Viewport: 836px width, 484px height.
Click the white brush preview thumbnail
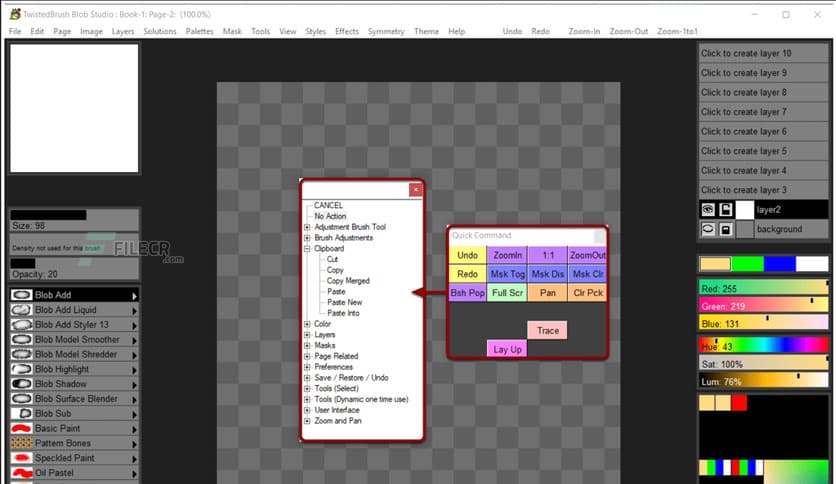(74, 108)
